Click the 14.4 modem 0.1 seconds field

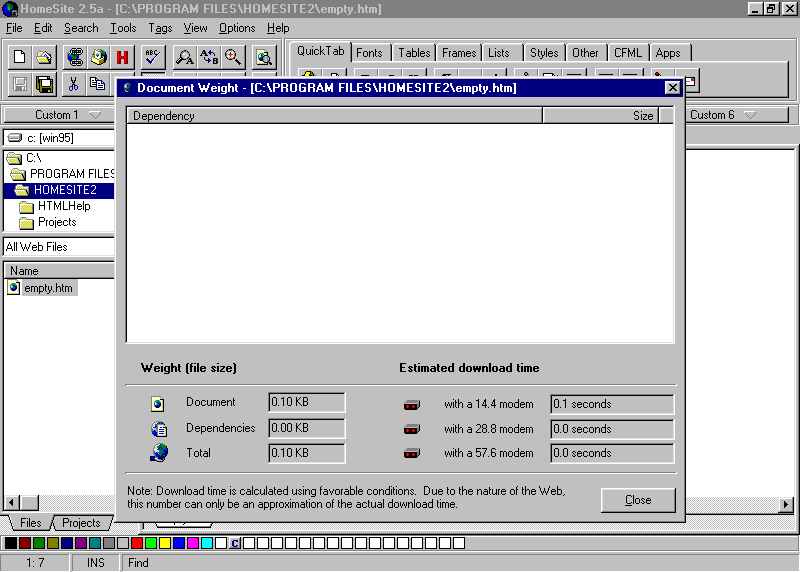coord(612,404)
